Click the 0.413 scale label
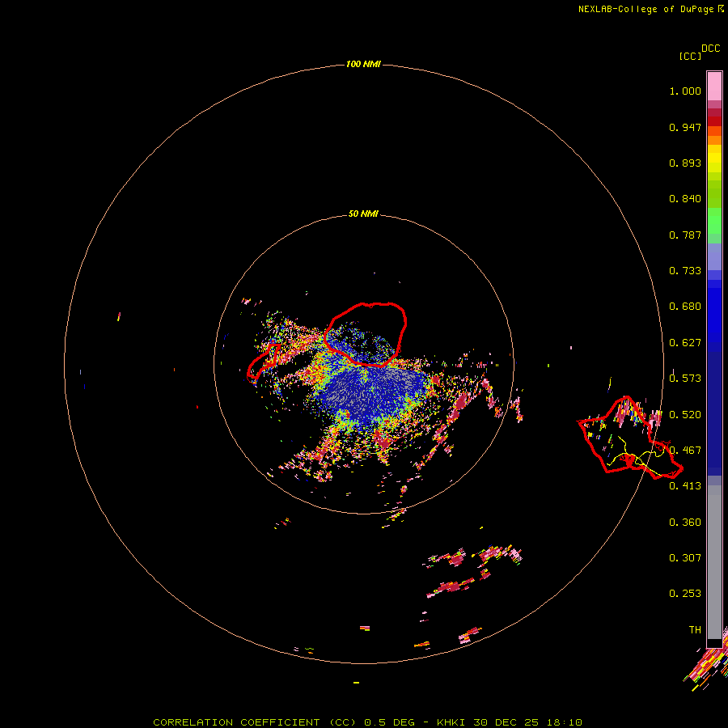 [685, 486]
